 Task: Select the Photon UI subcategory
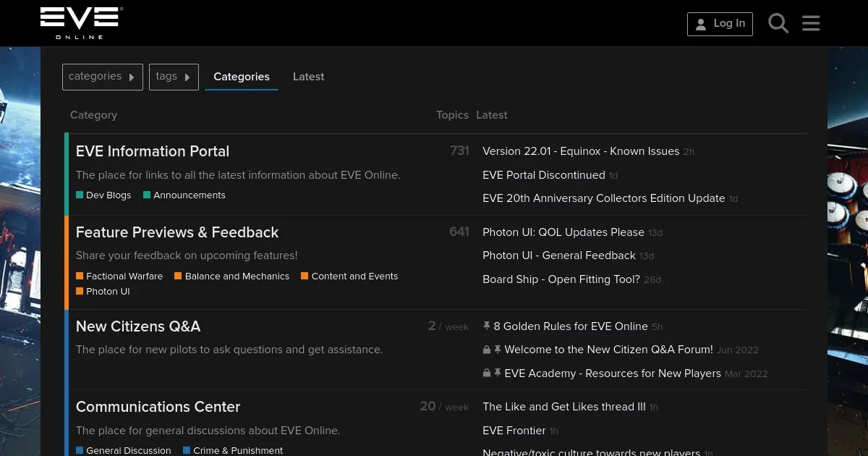click(x=103, y=292)
